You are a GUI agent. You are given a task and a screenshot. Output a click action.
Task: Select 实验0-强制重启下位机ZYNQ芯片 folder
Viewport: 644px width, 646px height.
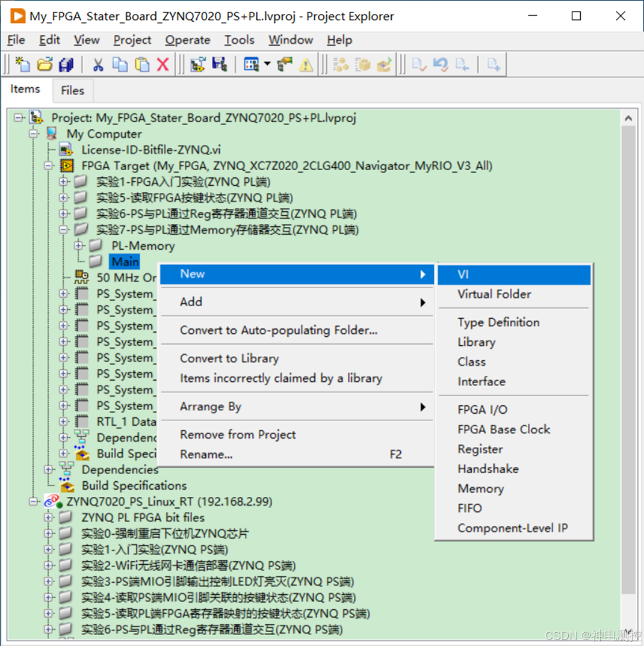click(166, 534)
